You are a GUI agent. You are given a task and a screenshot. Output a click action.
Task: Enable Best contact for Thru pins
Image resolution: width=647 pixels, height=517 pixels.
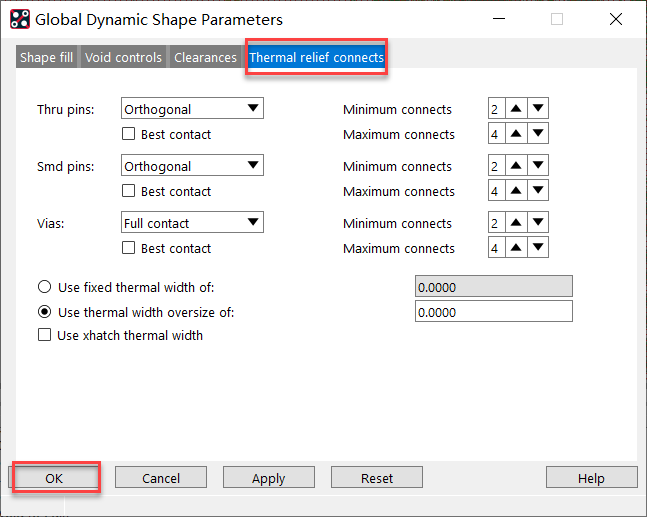coord(128,134)
